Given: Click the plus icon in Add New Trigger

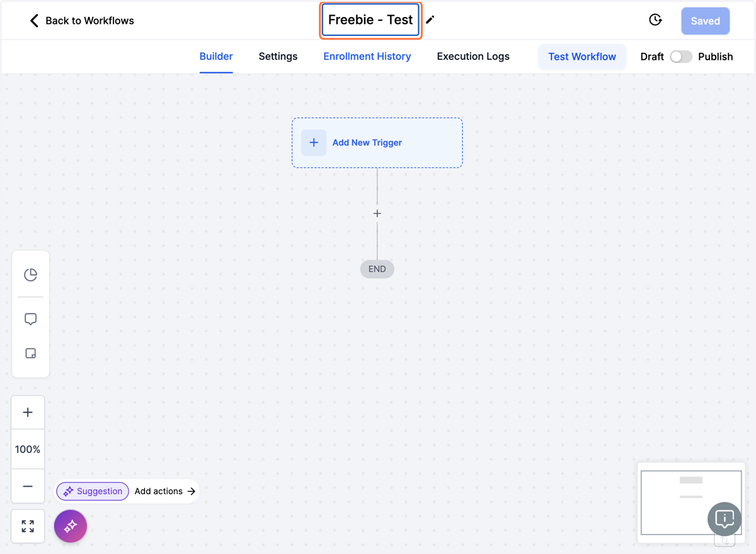Looking at the screenshot, I should pos(314,142).
